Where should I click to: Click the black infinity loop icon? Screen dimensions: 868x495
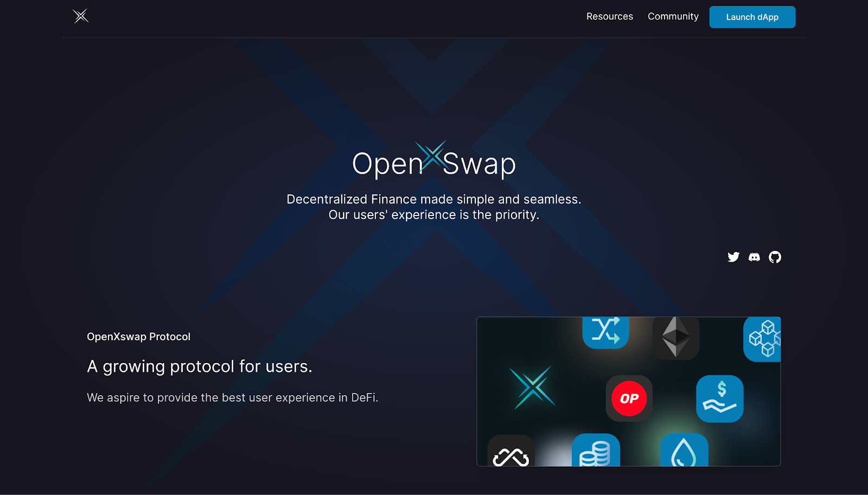510,450
